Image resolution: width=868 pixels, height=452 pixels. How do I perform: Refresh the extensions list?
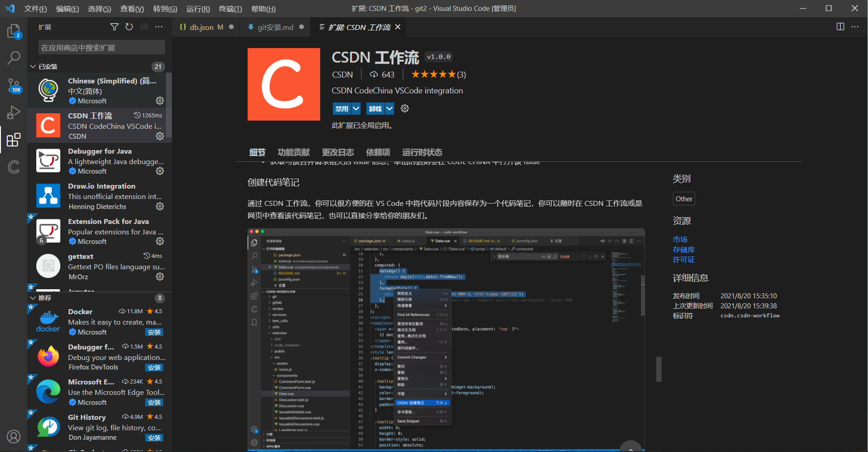[129, 27]
